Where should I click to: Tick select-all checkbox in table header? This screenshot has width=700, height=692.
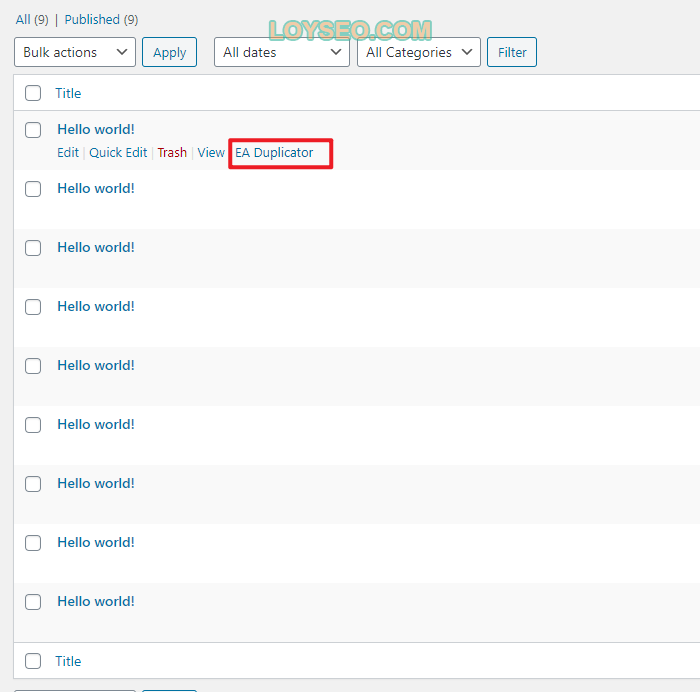click(33, 93)
